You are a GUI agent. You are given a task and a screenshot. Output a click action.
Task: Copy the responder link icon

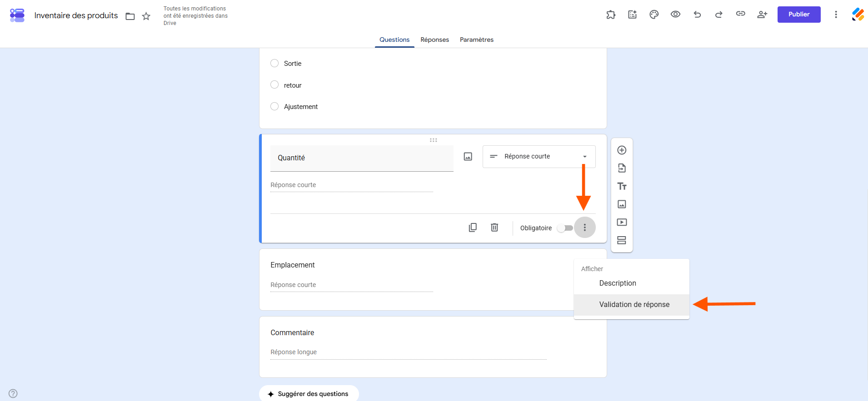click(x=741, y=14)
